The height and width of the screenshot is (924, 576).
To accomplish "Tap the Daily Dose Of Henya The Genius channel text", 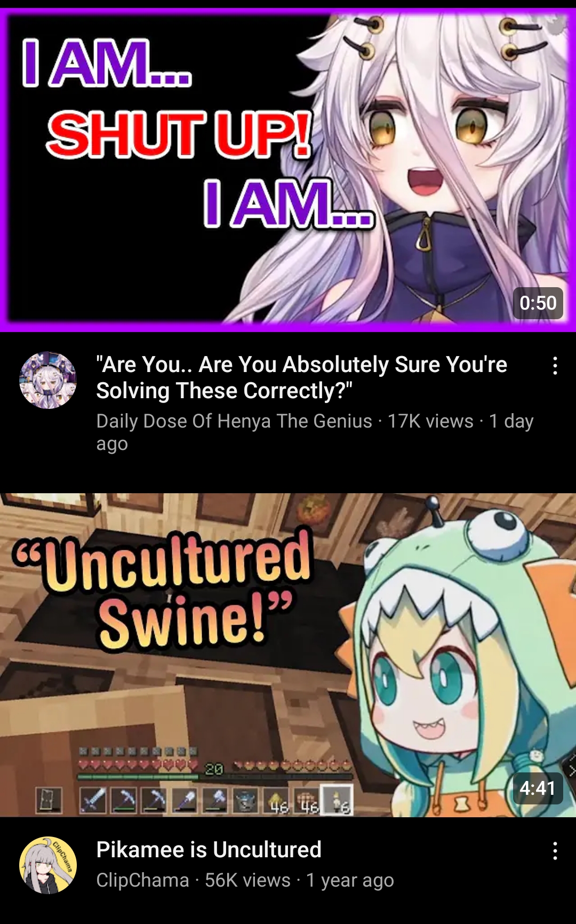I will point(234,421).
